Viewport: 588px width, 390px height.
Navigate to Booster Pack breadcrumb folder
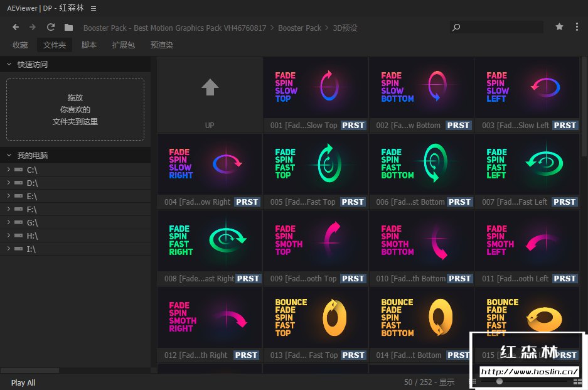pyautogui.click(x=299, y=28)
